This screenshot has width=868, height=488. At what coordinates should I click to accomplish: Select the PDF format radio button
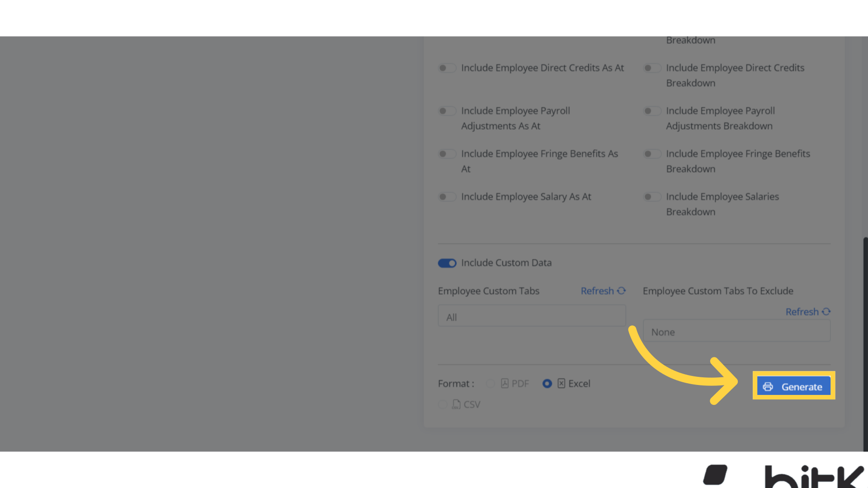coord(490,383)
